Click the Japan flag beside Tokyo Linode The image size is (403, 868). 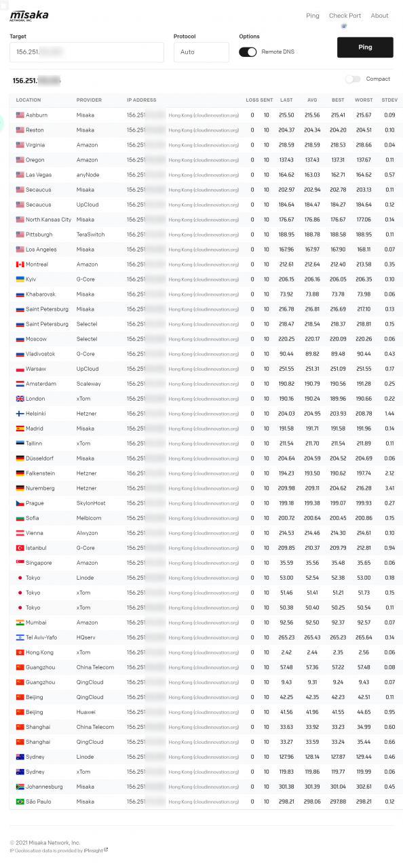(20, 578)
